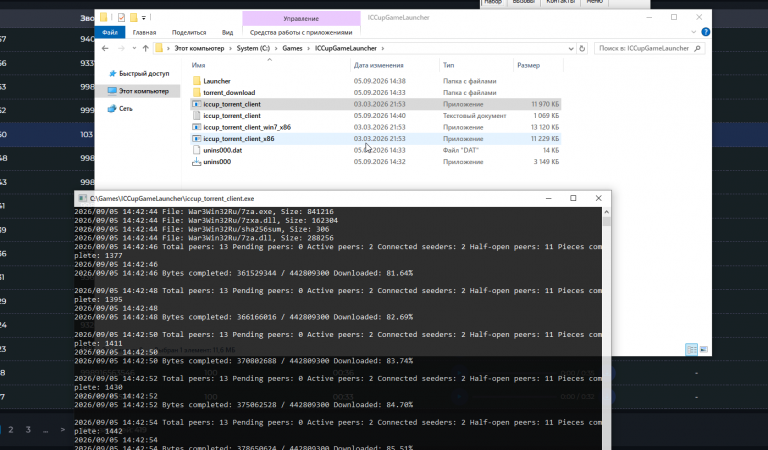Open the address bar history dropdown

click(x=571, y=48)
